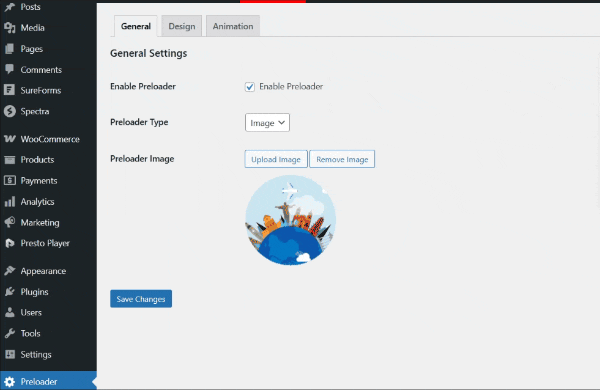Click the WooCommerce logo icon
Image resolution: width=600 pixels, height=390 pixels.
click(x=10, y=139)
